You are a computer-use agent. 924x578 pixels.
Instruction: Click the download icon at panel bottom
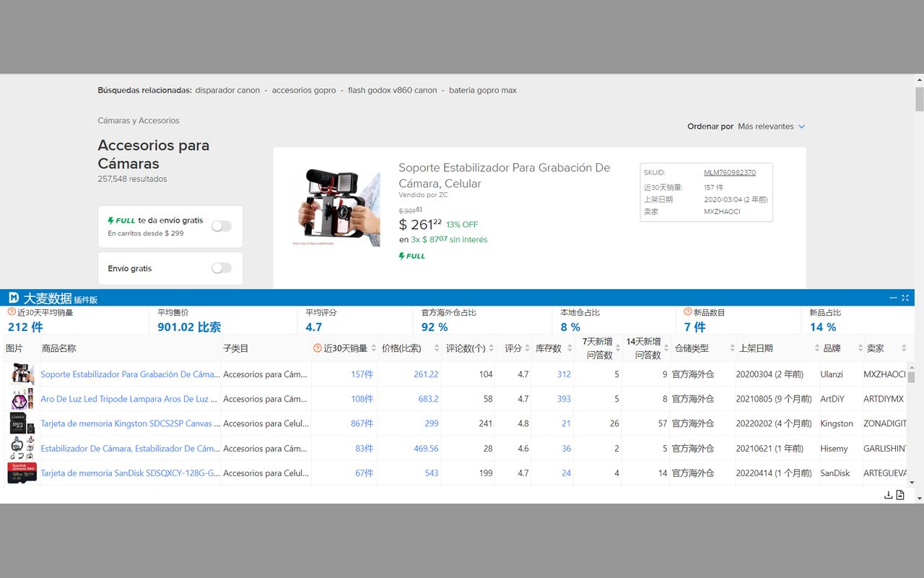coord(888,495)
